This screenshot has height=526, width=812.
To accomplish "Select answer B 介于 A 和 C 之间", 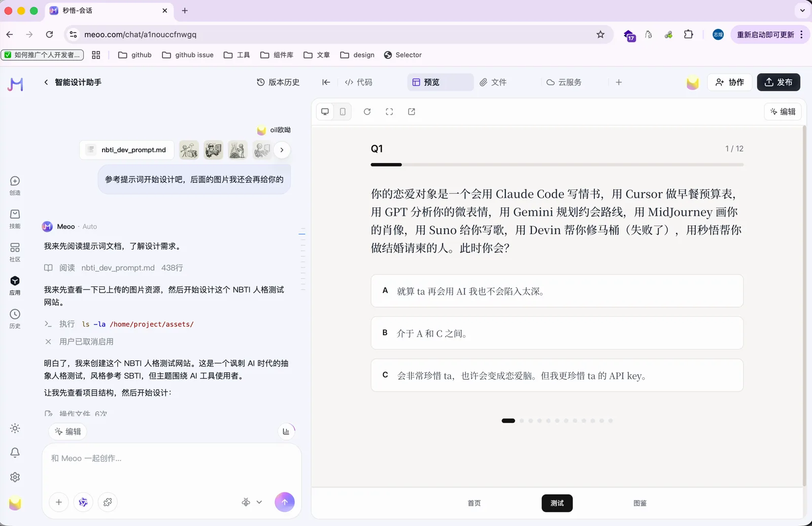I will coord(557,333).
